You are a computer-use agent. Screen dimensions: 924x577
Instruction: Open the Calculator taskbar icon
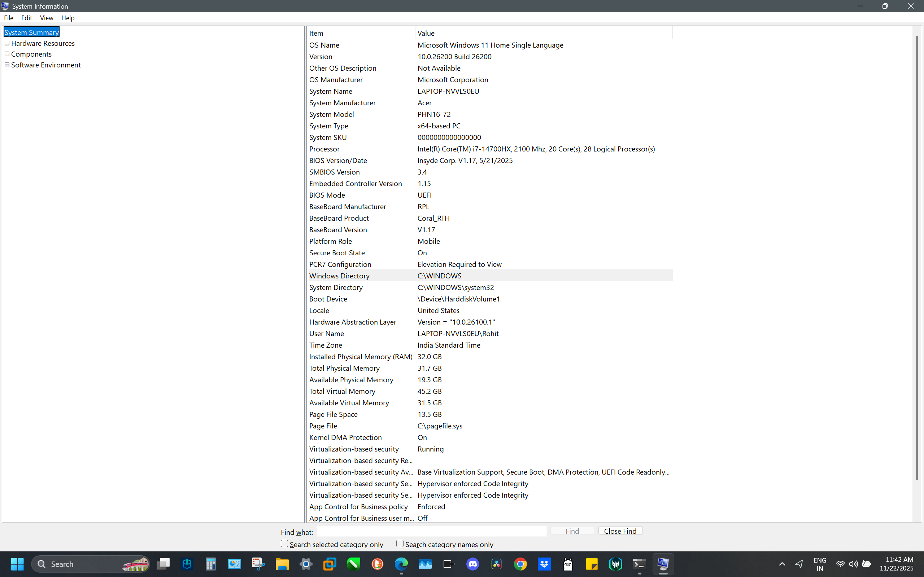pyautogui.click(x=211, y=564)
